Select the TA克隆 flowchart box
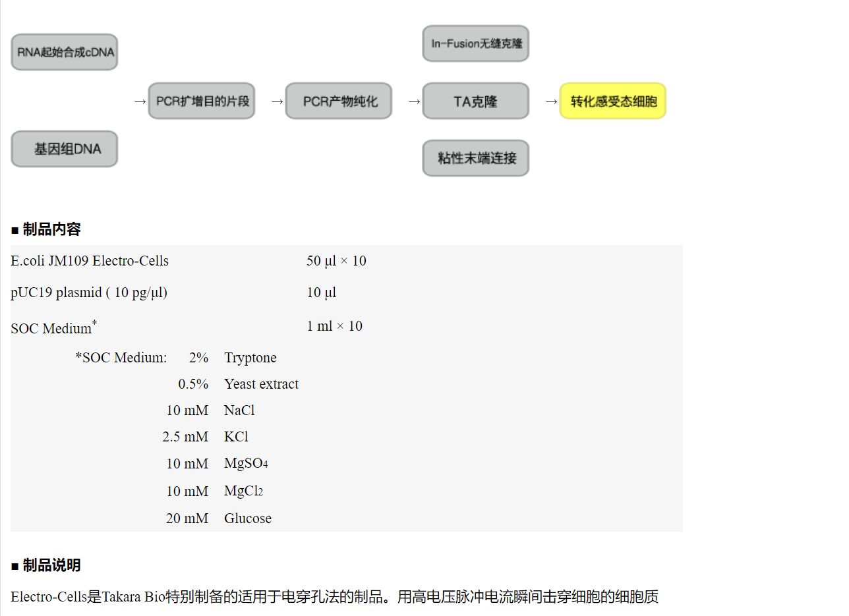The width and height of the screenshot is (849, 616). tap(476, 101)
